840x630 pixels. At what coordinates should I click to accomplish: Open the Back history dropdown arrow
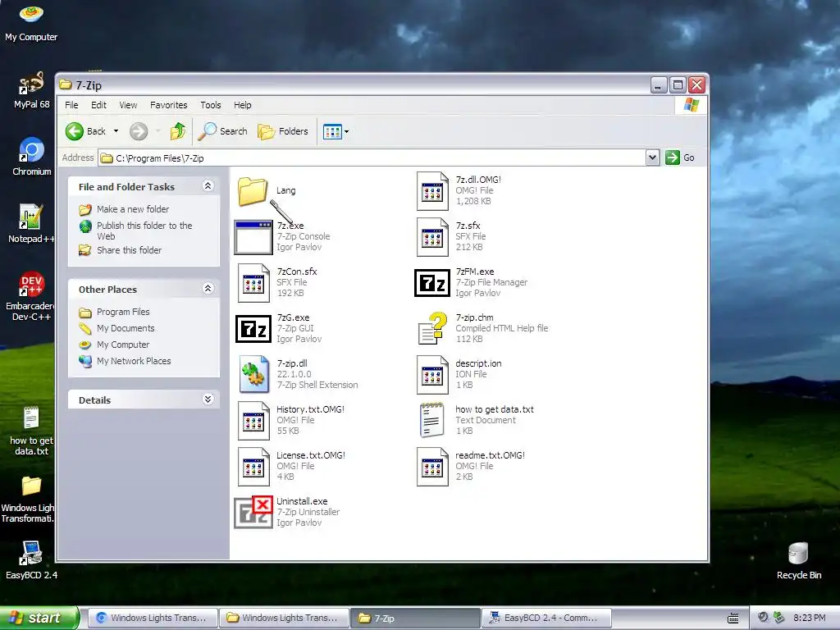116,131
